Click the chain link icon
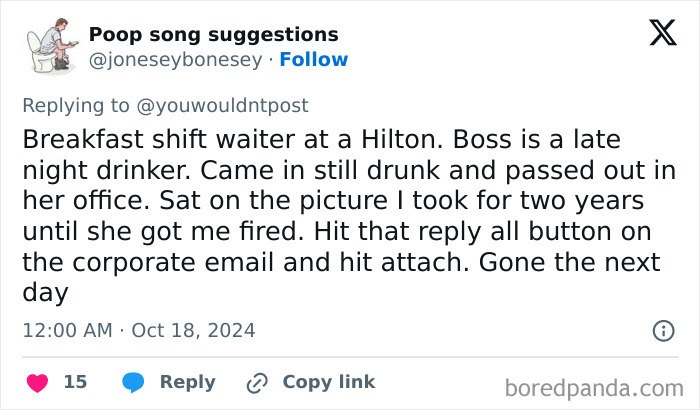This screenshot has height=410, width=700. coord(258,382)
